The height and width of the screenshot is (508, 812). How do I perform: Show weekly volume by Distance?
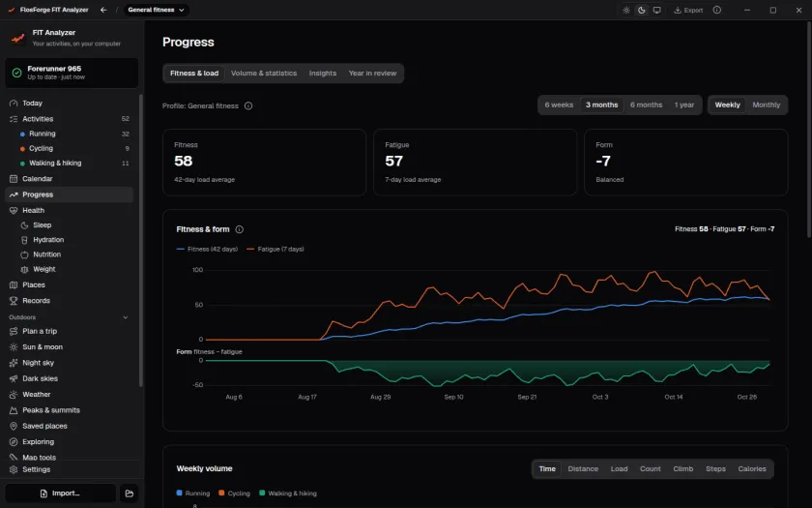[x=583, y=468]
